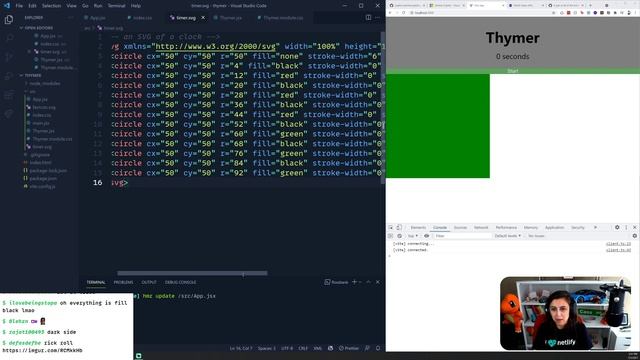Maximize the terminal panel with the caret
The width and height of the screenshot is (640, 360).
tap(369, 282)
